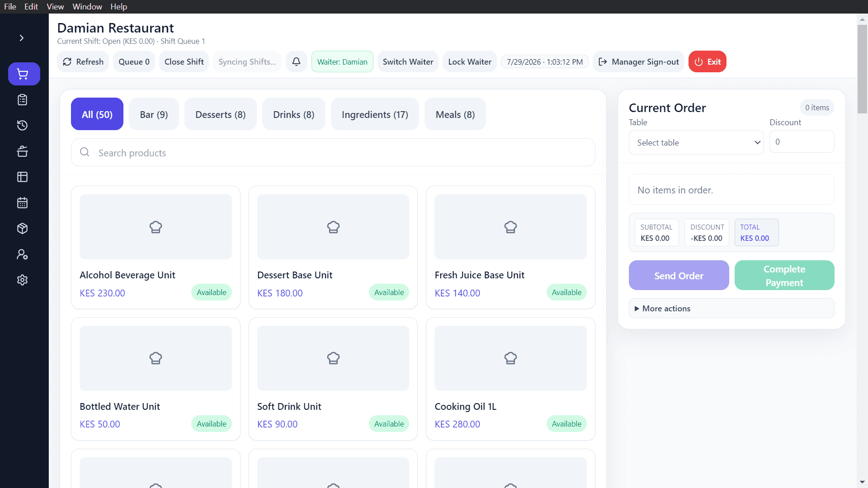Click the Refresh button

tap(83, 61)
